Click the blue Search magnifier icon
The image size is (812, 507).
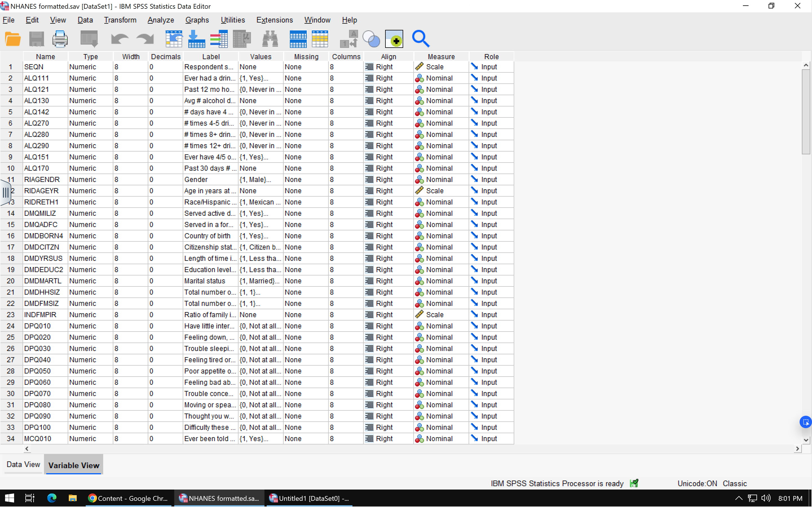pos(420,39)
